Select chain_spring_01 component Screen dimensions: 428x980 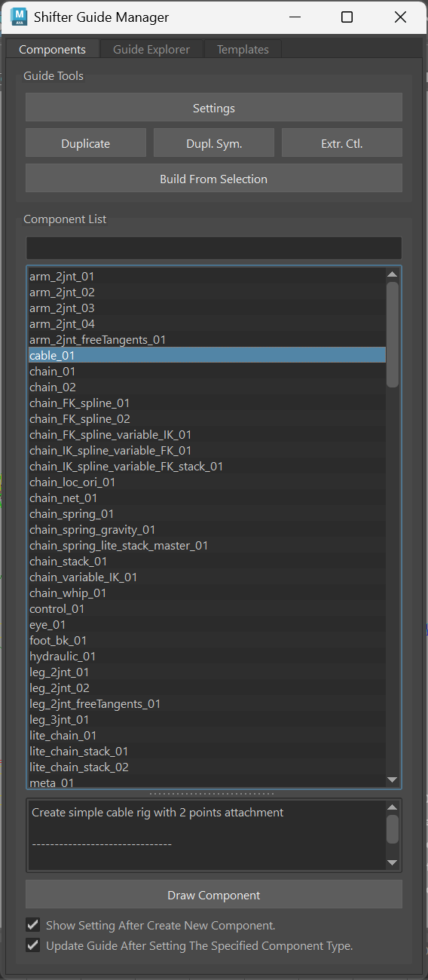[x=206, y=514]
